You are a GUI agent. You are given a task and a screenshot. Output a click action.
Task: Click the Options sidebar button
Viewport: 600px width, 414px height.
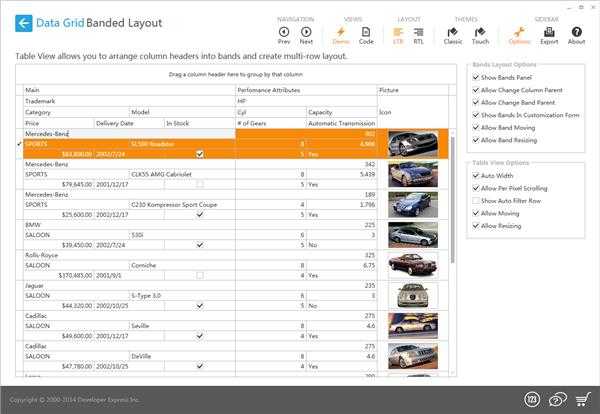point(519,36)
